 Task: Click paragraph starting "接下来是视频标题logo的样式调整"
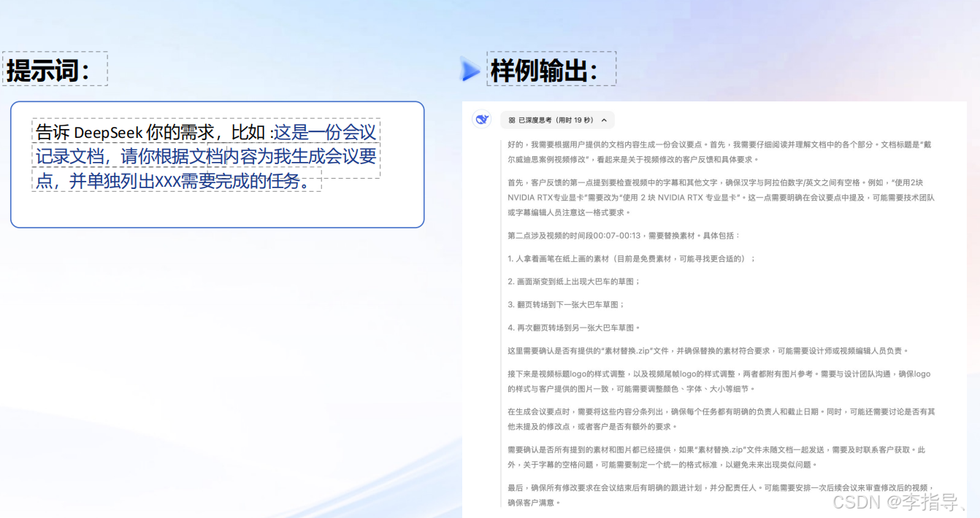(x=719, y=381)
